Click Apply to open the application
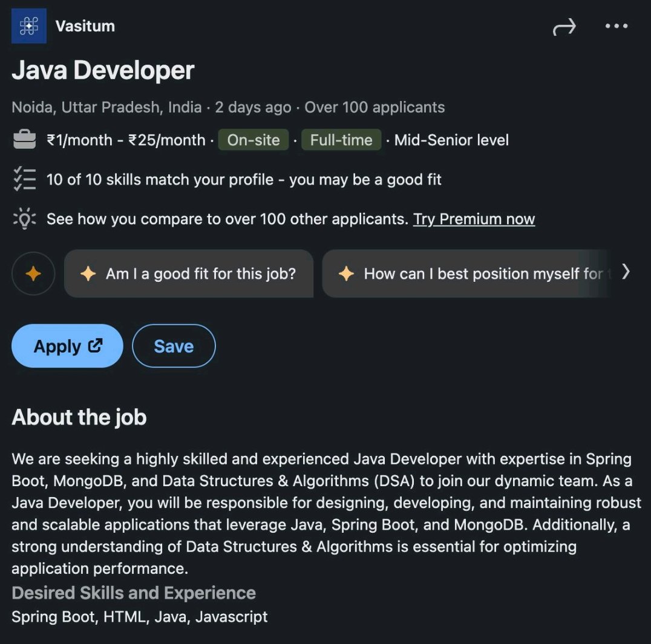Screen dimensions: 651x644 click(x=67, y=345)
